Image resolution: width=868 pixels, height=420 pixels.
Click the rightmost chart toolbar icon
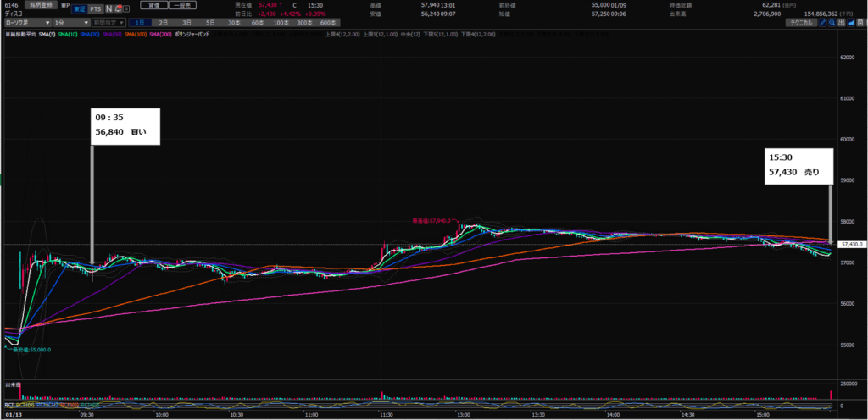[862, 22]
